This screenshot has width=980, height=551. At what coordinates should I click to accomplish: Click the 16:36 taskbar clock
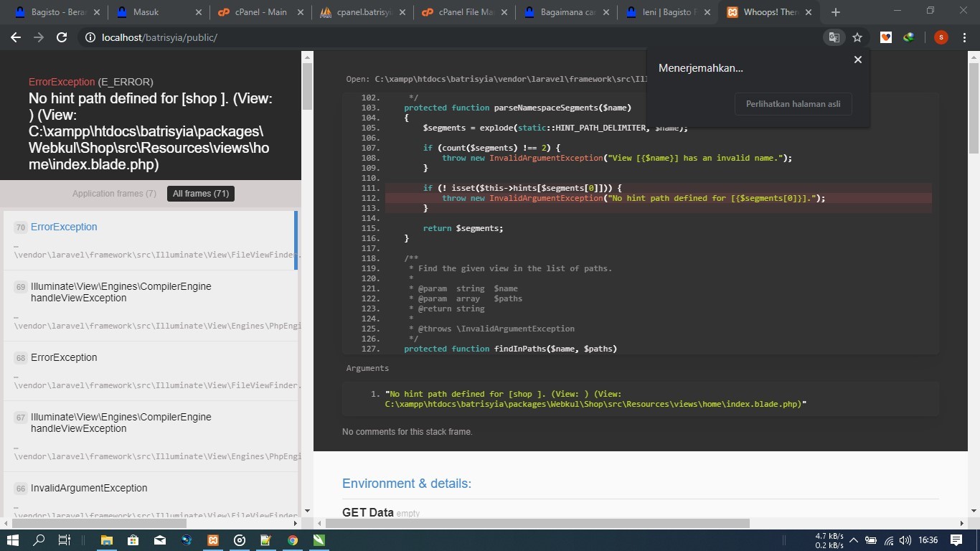pos(928,540)
